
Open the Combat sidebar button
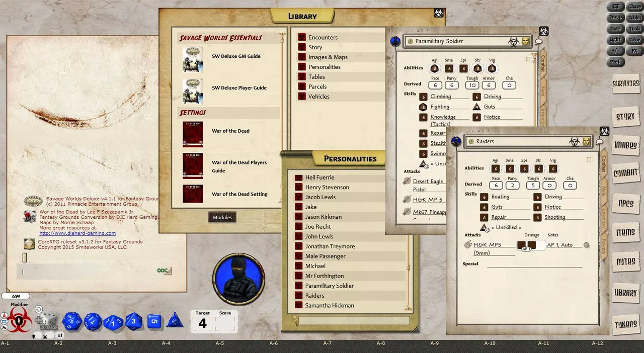coord(626,173)
